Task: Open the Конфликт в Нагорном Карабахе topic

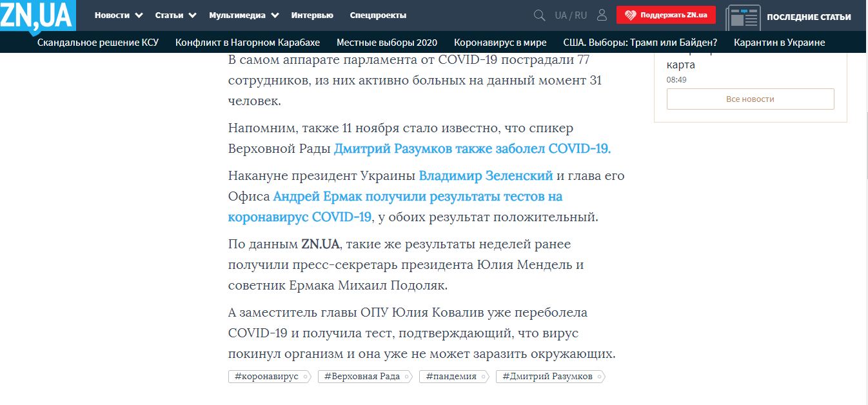Action: pyautogui.click(x=248, y=43)
